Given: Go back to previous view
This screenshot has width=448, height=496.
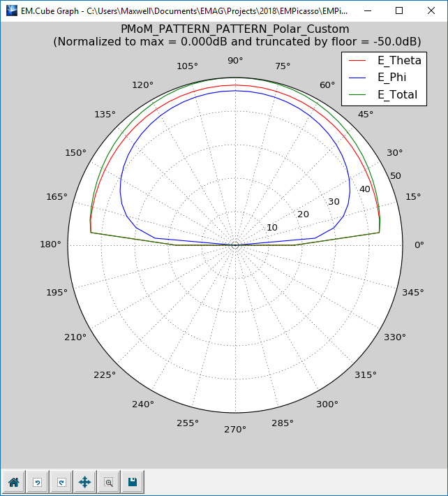Looking at the screenshot, I should click(37, 482).
